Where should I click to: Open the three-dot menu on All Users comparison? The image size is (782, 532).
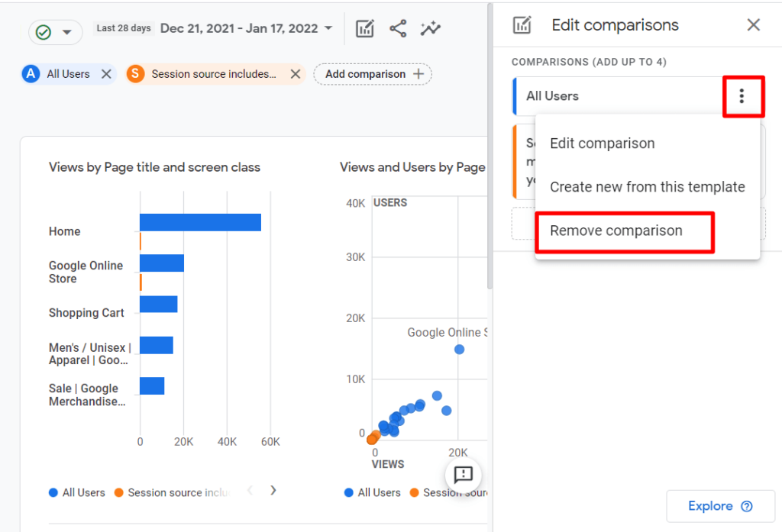[x=743, y=96]
